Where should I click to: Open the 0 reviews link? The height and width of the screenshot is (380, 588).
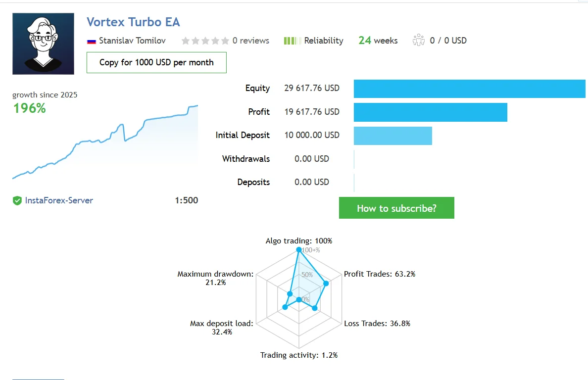tap(251, 41)
